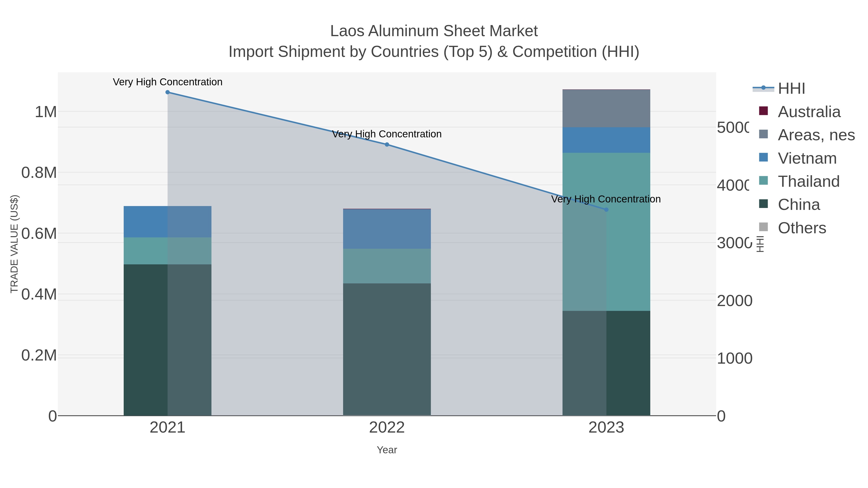
Task: Click the Thailand segment of the 2023 bar
Action: point(606,232)
